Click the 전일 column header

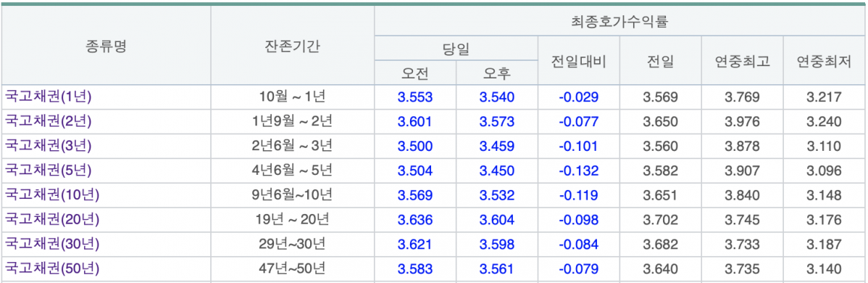[660, 61]
